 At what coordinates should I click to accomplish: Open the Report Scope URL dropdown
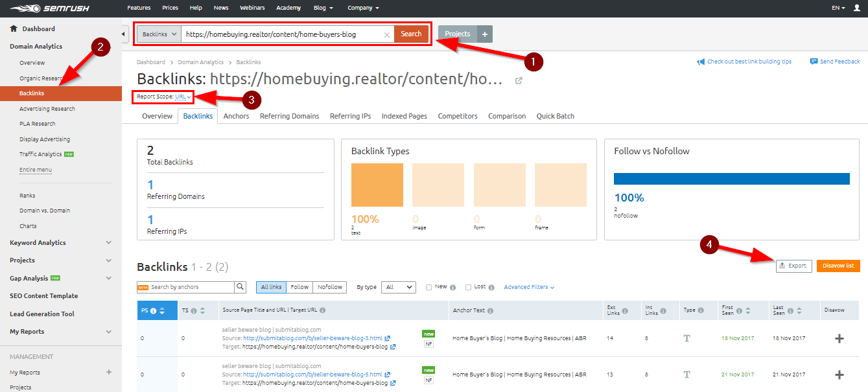[x=183, y=97]
